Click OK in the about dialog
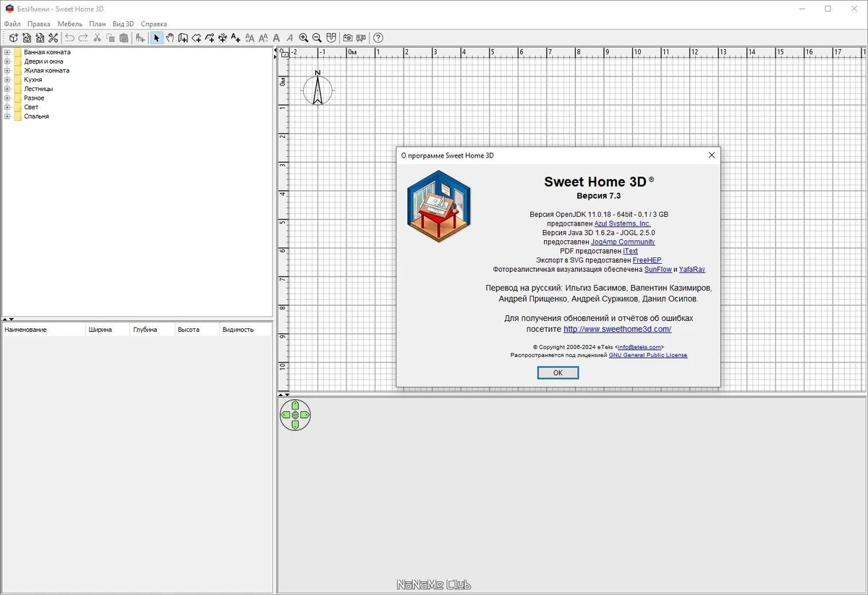The width and height of the screenshot is (868, 595). [x=558, y=372]
